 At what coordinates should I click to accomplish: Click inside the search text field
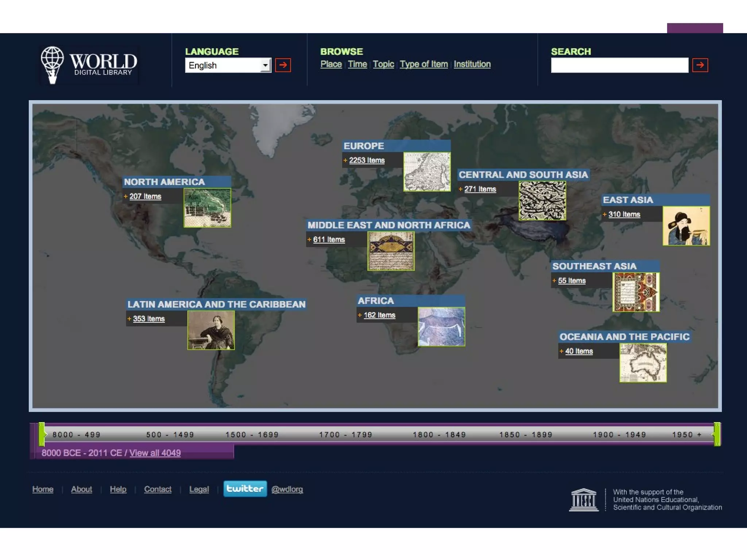tap(619, 65)
